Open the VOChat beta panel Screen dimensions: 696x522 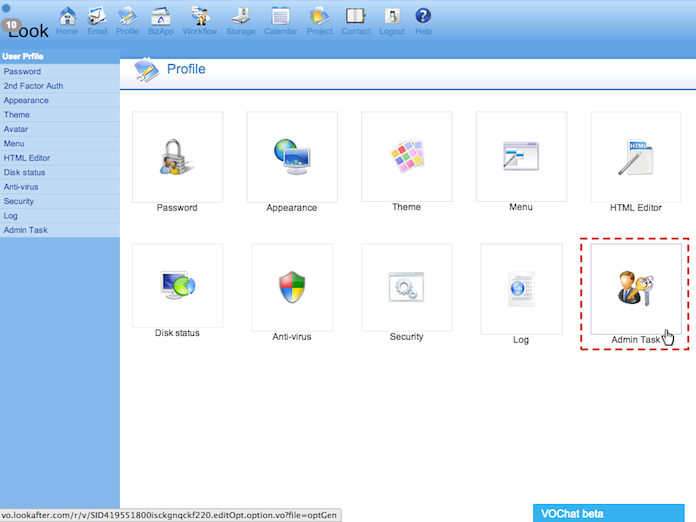point(609,513)
